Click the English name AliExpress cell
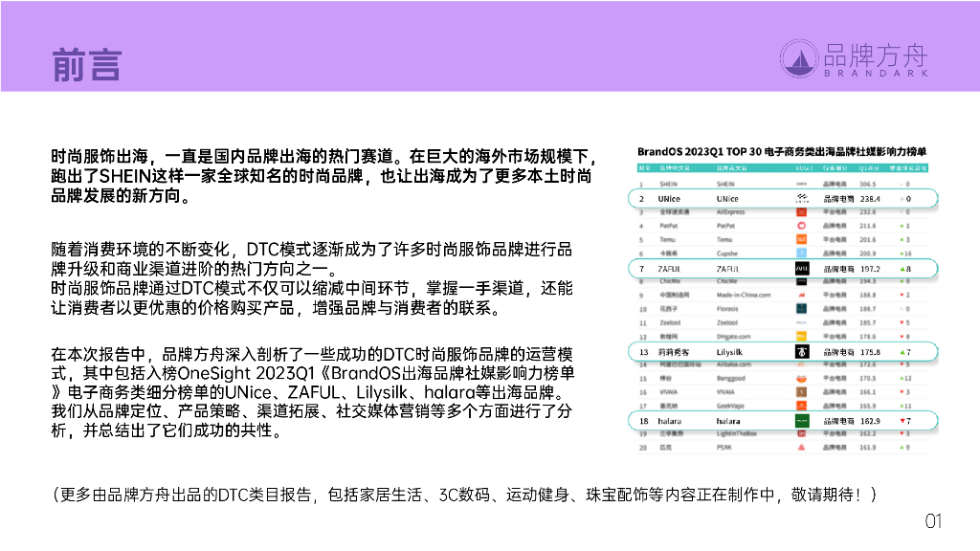980x551 pixels. click(730, 212)
